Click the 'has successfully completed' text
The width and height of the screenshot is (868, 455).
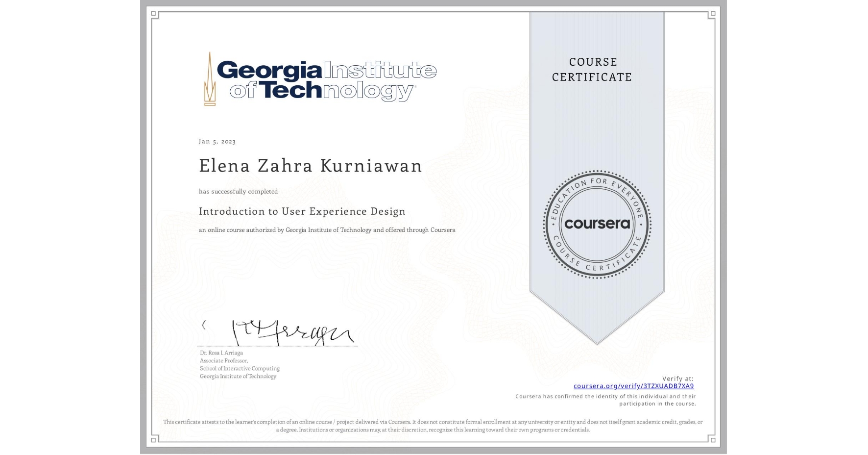coord(238,191)
